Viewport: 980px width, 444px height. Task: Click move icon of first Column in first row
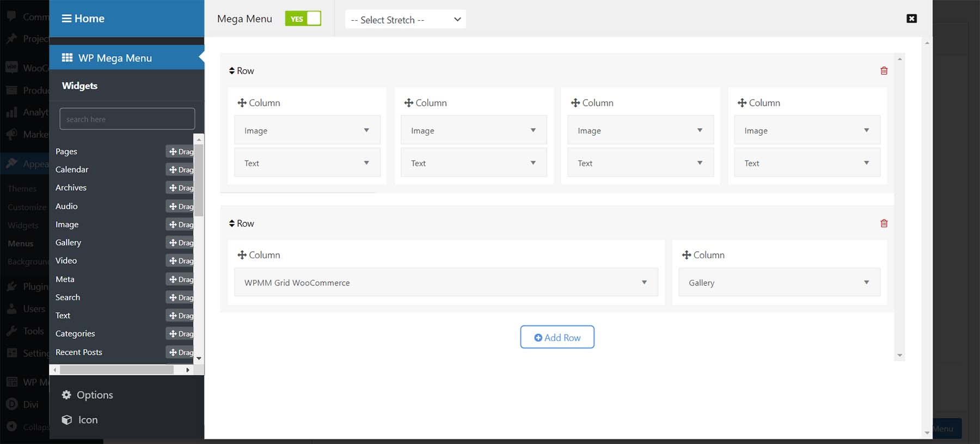(242, 102)
